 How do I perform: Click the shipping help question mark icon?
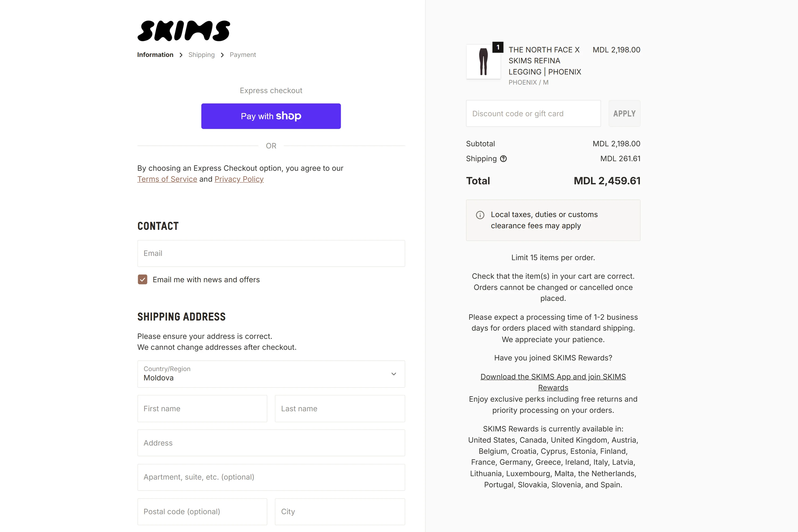pyautogui.click(x=504, y=159)
